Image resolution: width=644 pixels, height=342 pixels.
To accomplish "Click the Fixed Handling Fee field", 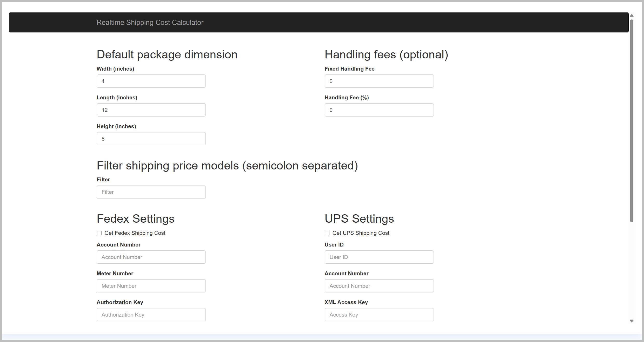I will point(379,81).
